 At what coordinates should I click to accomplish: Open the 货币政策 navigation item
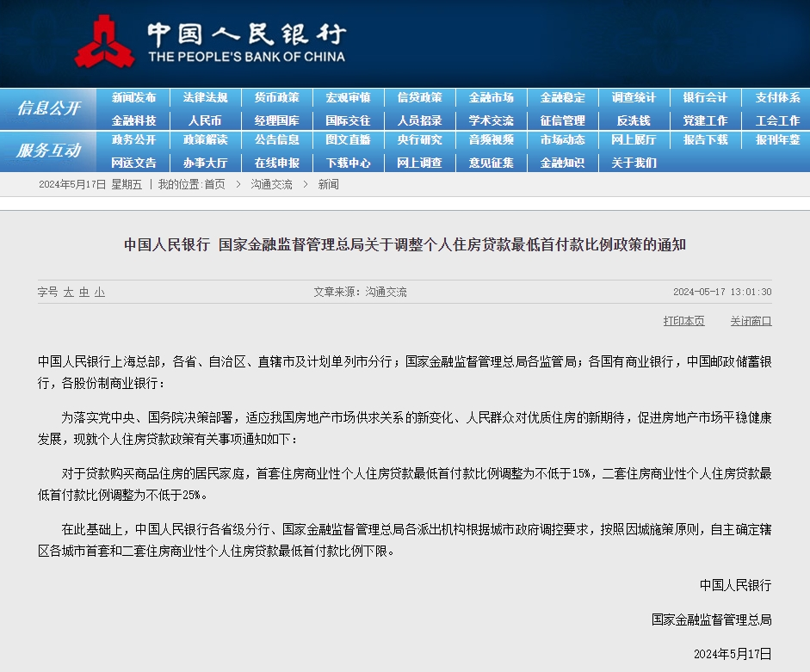pos(277,98)
